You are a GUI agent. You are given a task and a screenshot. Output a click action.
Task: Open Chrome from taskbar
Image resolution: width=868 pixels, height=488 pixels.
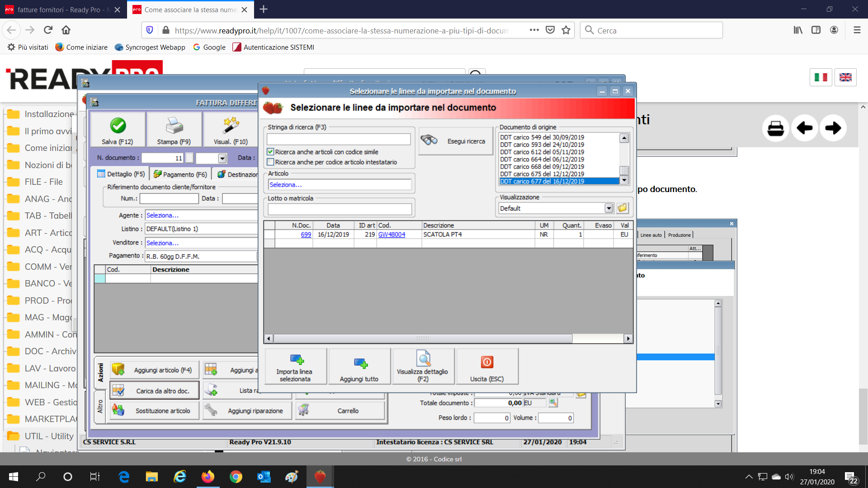point(236,476)
